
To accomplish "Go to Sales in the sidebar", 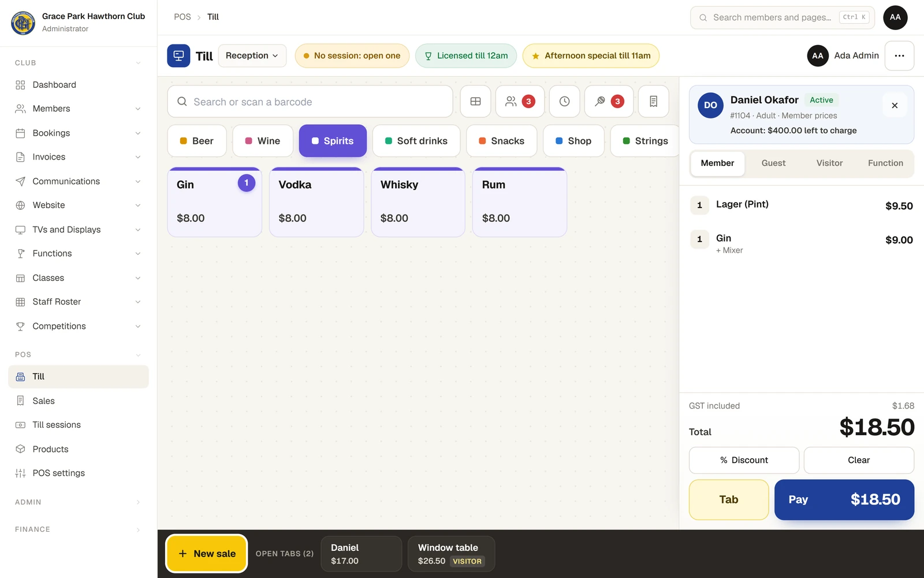I will click(79, 401).
